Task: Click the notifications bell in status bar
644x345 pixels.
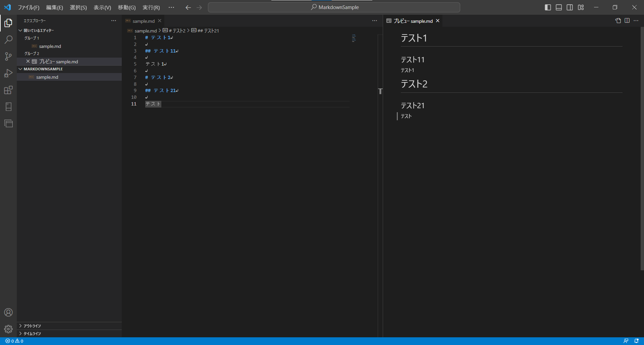Action: [636, 341]
